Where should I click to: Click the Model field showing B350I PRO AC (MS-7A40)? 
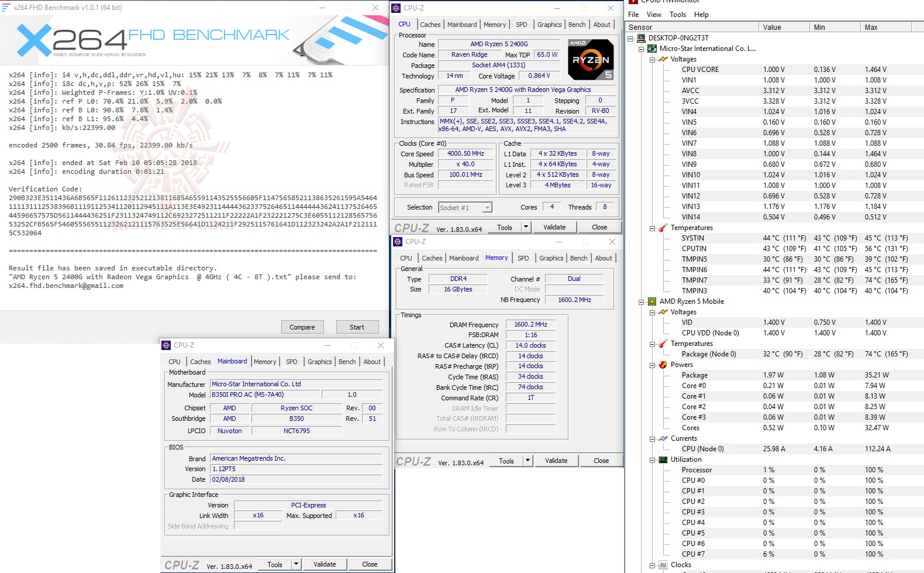[265, 394]
